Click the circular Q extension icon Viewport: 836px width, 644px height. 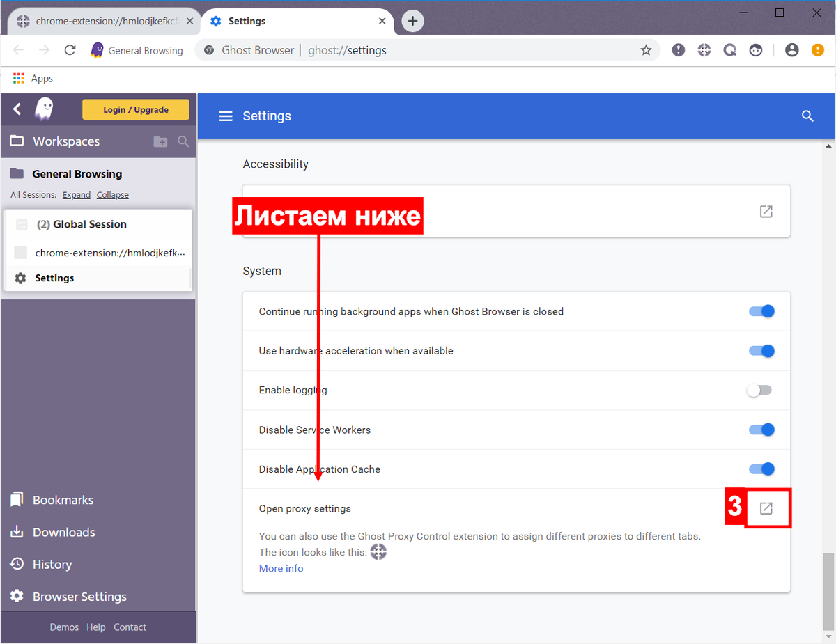point(730,50)
